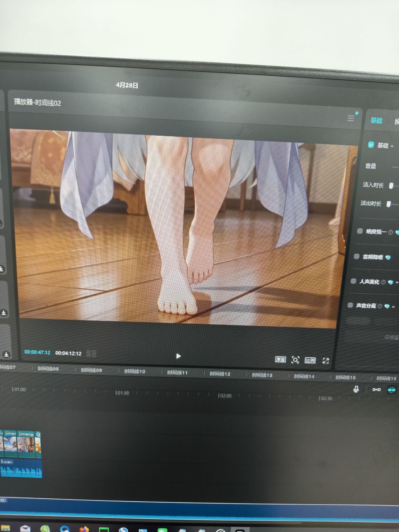This screenshot has width=399, height=532.
Task: Click the current timecode 00:00:47:12
Action: point(37,352)
